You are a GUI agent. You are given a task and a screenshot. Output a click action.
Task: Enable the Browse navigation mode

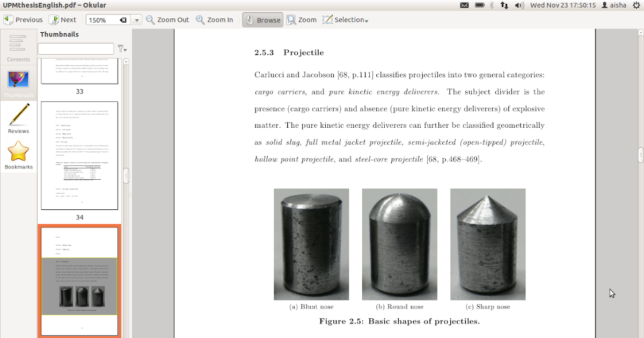click(x=262, y=19)
